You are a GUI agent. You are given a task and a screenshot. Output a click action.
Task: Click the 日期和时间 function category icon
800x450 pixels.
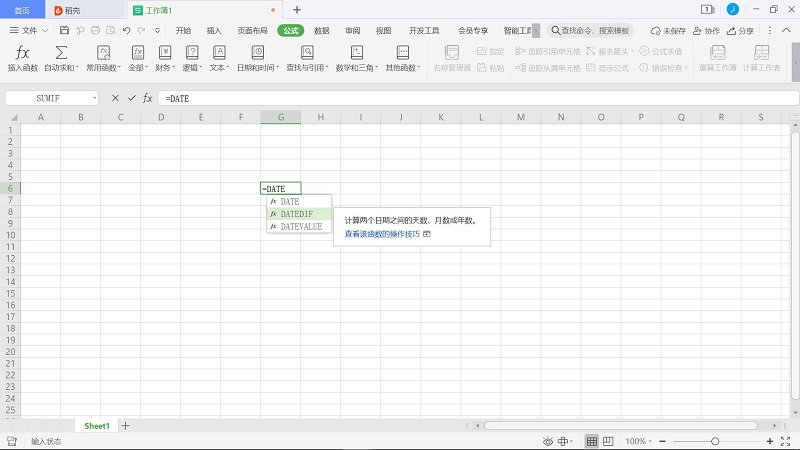tap(258, 52)
